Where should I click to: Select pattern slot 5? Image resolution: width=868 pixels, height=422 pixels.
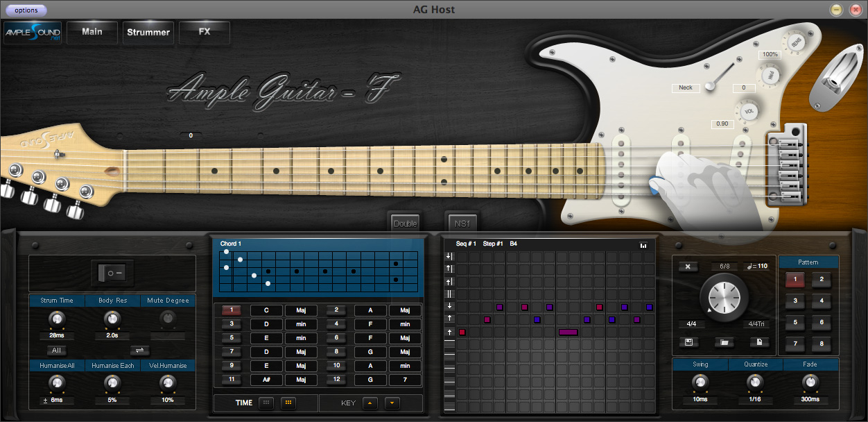point(795,323)
